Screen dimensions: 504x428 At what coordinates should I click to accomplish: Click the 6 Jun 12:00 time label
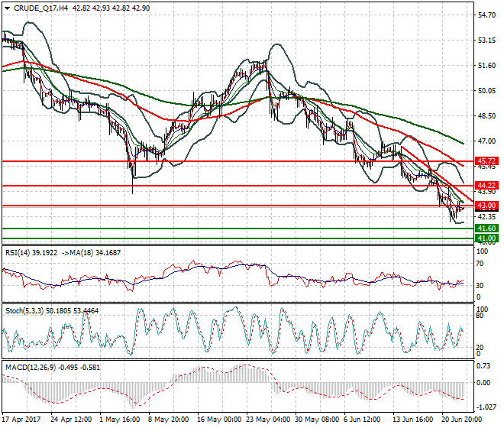pos(362,420)
